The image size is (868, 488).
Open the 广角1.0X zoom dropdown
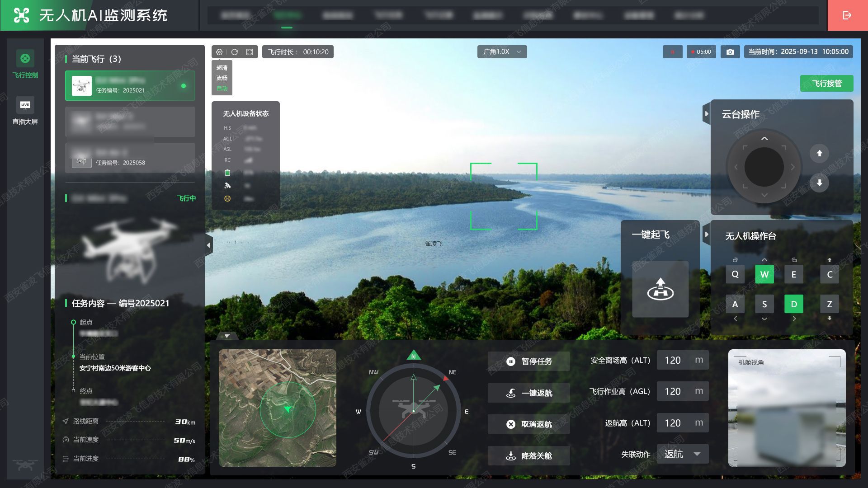point(502,52)
